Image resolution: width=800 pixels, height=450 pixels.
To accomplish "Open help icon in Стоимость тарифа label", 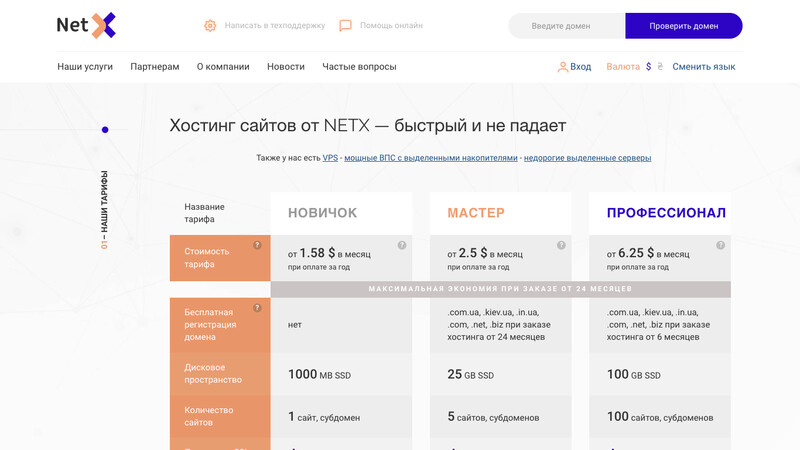I will click(257, 245).
